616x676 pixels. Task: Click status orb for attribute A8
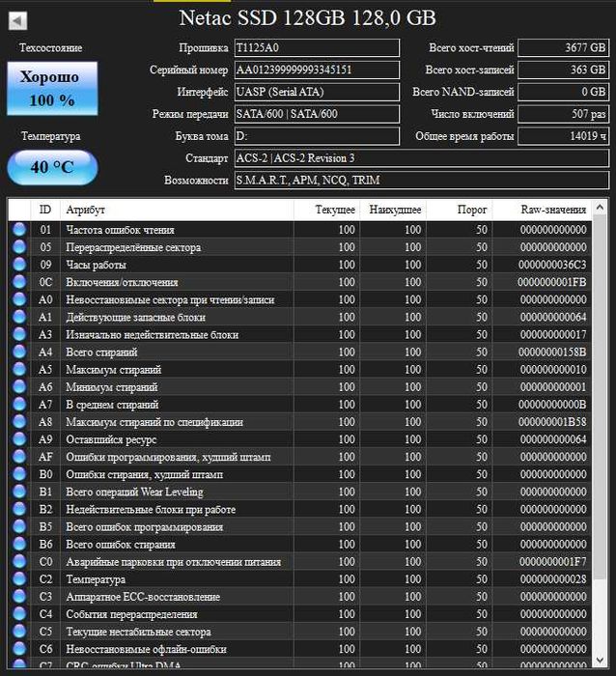pyautogui.click(x=19, y=422)
